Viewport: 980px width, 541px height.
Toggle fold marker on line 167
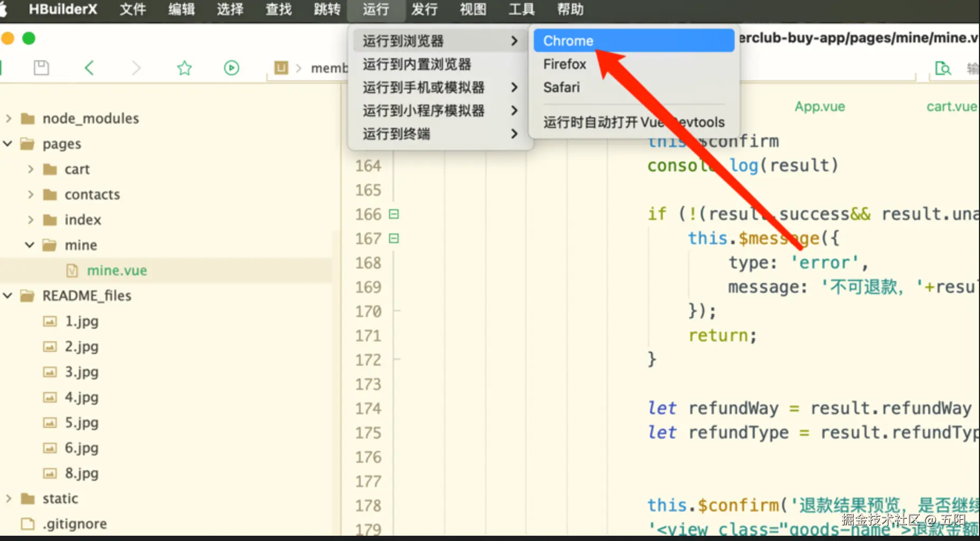(x=394, y=238)
